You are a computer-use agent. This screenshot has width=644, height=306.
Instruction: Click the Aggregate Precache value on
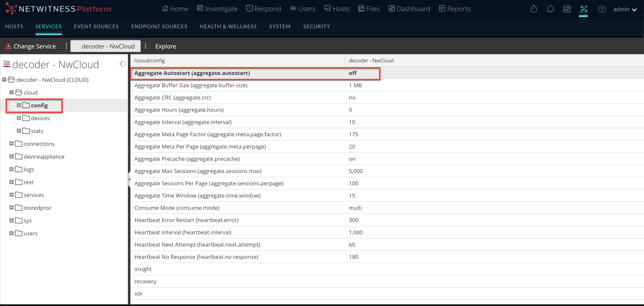coord(352,159)
